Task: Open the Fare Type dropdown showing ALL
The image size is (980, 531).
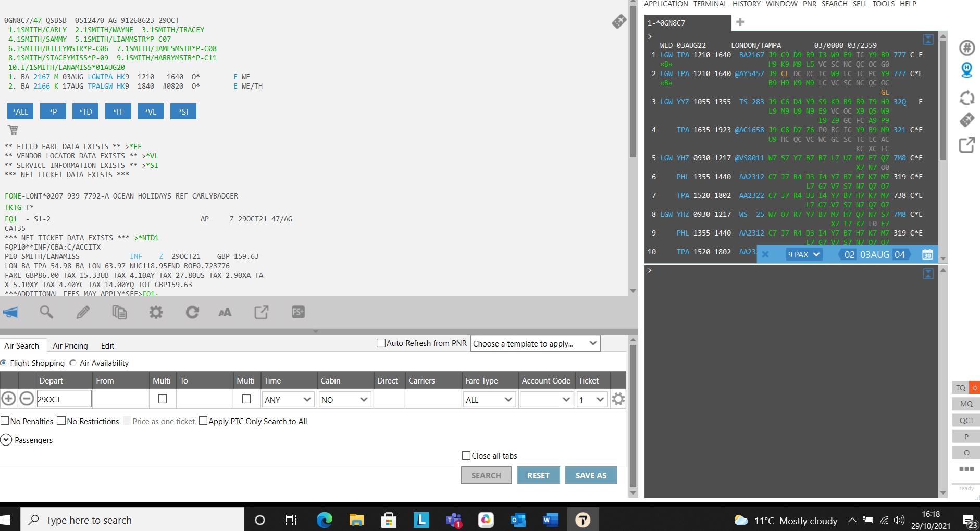Action: coord(489,400)
